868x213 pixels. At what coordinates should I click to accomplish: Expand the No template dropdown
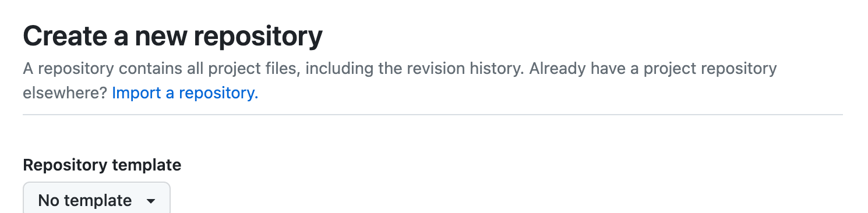pos(97,198)
